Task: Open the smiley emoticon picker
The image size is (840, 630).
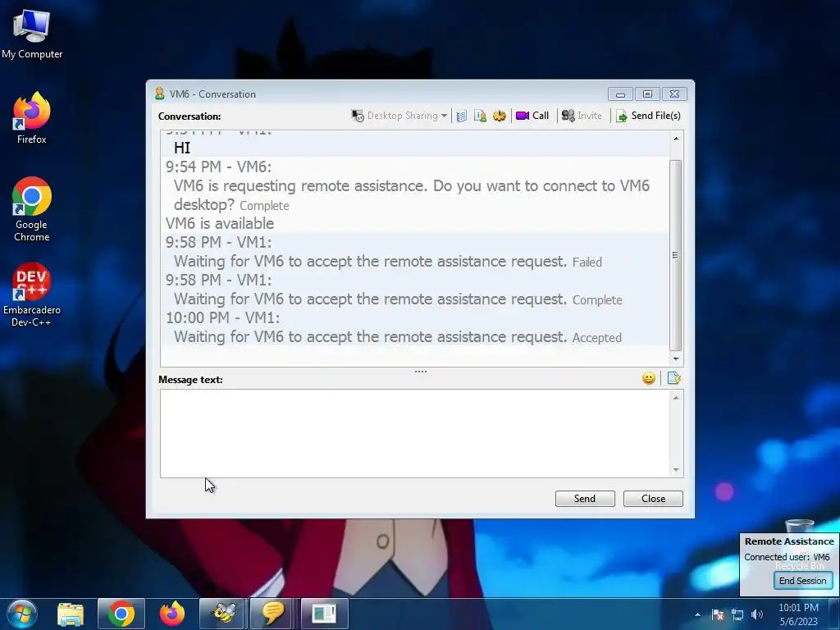Action: coord(649,379)
